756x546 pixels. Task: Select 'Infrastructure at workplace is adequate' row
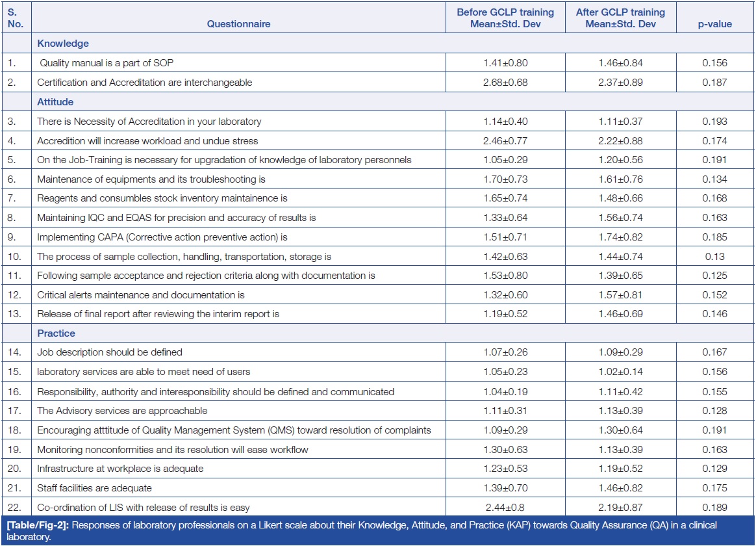[x=120, y=469]
